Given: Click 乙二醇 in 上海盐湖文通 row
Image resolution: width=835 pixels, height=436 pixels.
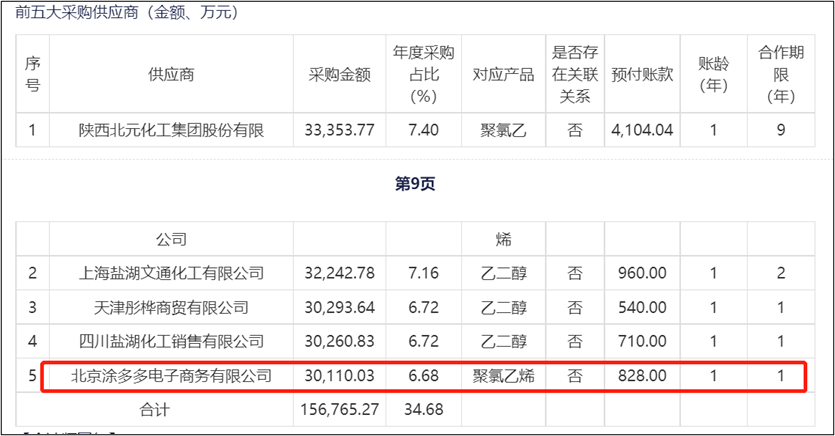Looking at the screenshot, I should tap(503, 273).
